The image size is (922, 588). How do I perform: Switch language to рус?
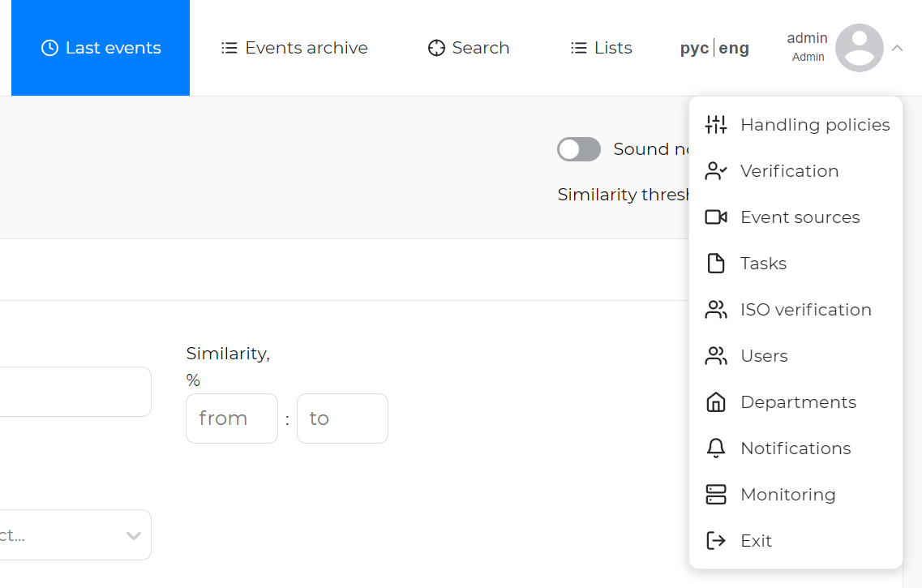[694, 48]
